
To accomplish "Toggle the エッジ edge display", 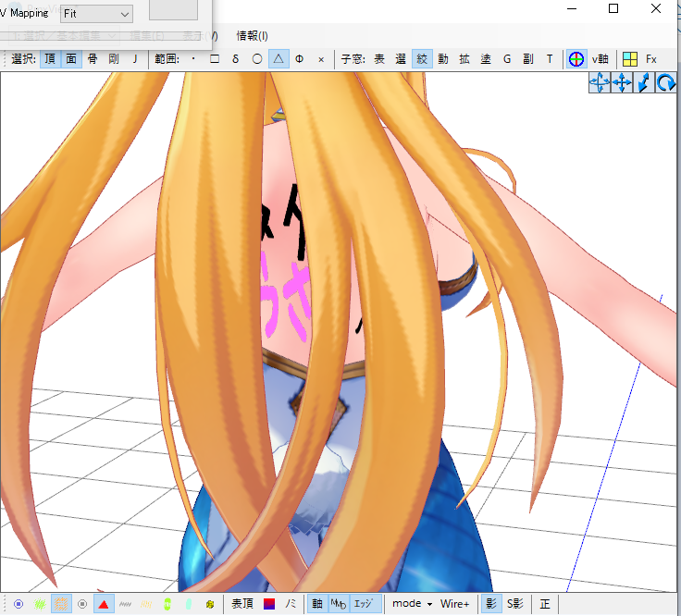I will click(x=364, y=604).
